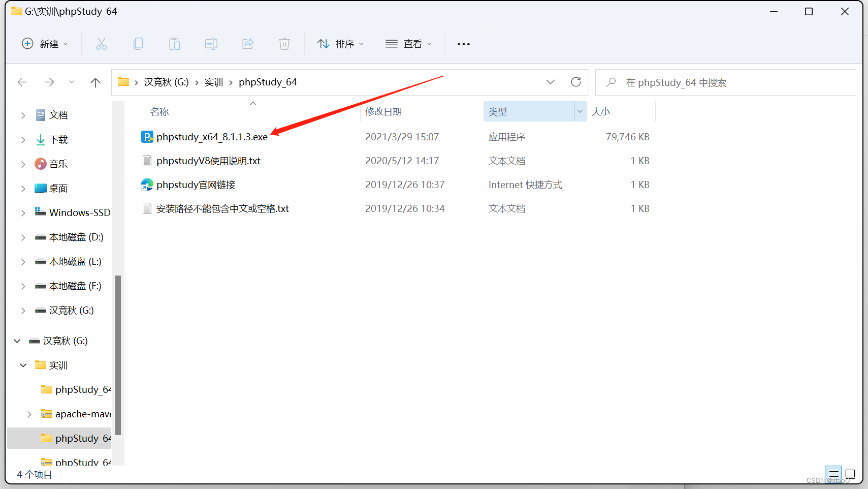The height and width of the screenshot is (489, 868).
Task: Open the 类型 column filter dropdown arrow
Action: click(580, 111)
